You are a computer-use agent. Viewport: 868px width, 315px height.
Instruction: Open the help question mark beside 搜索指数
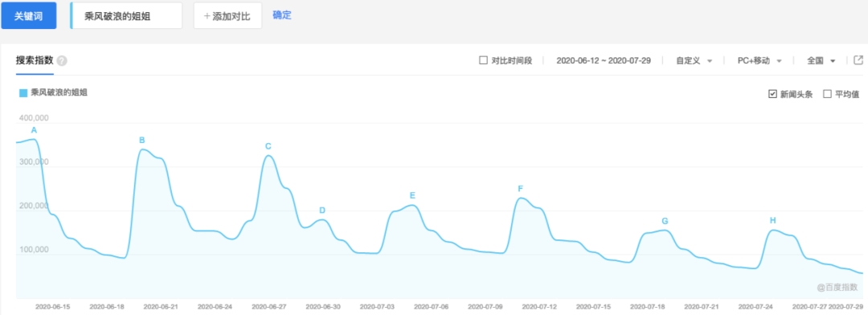click(x=62, y=61)
